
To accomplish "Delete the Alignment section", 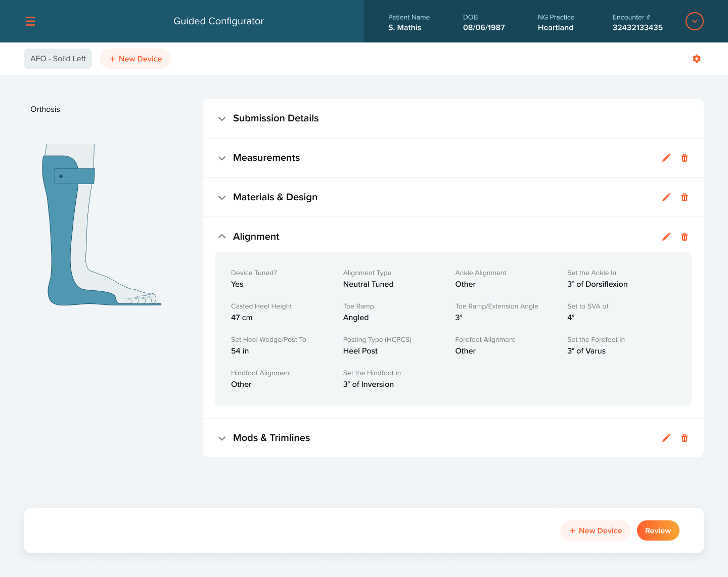I will pos(685,237).
